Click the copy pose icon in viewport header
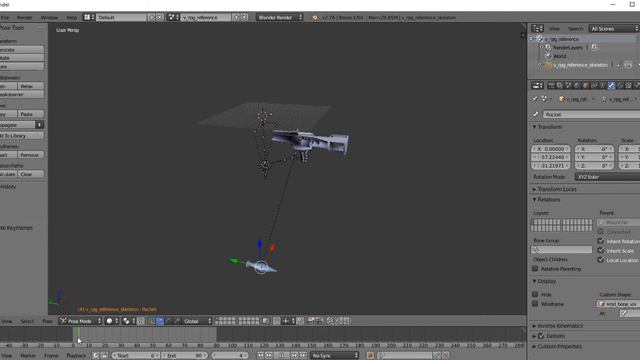 pyautogui.click(x=330, y=321)
